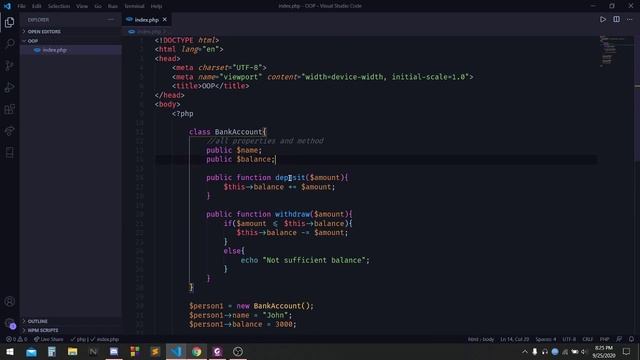This screenshot has width=640, height=360.
Task: Open the Explorer view in the activity bar
Action: (9, 22)
